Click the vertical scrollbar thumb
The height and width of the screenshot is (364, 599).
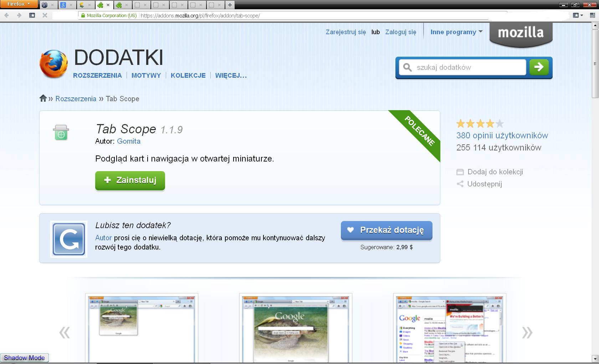pos(595,63)
